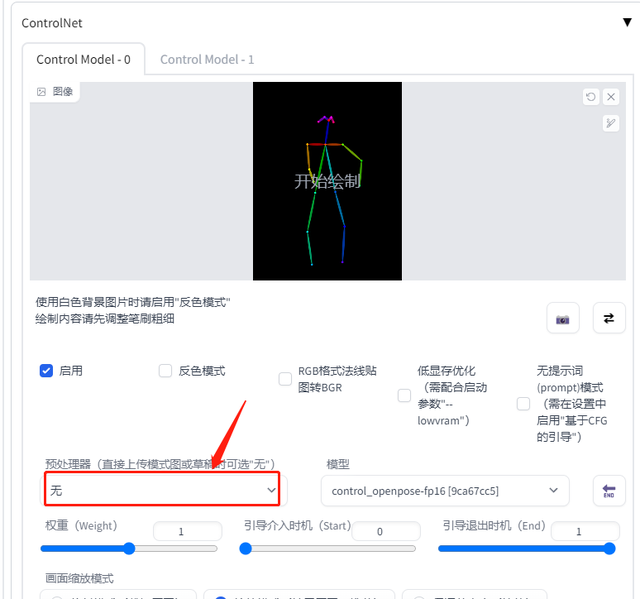Click the purple END arrow icon button

click(x=609, y=490)
